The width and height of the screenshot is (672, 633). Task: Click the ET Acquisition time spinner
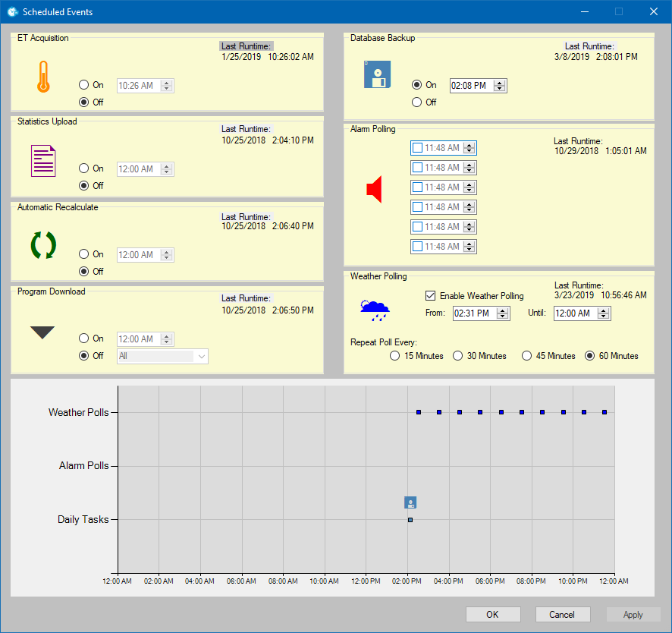167,86
